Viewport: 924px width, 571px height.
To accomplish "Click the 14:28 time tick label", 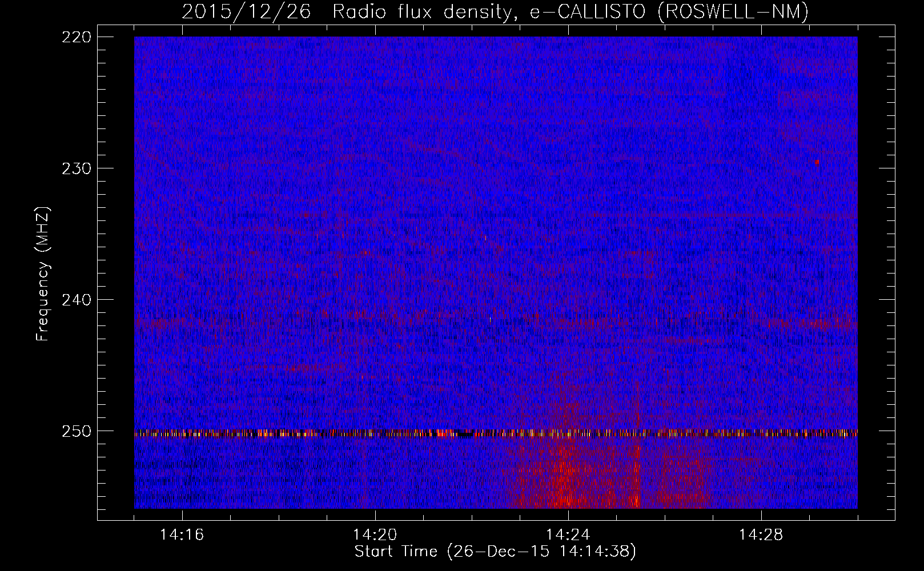I will coord(761,535).
